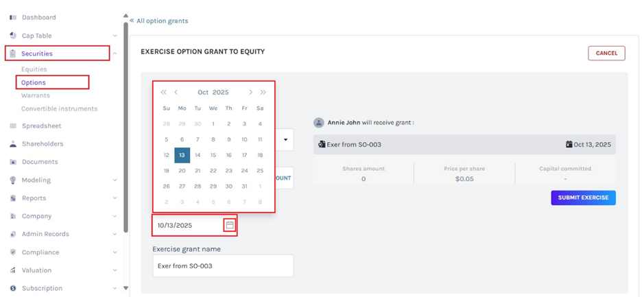Click the Dashboard sidebar icon
This screenshot has width=644, height=297.
pyautogui.click(x=13, y=17)
